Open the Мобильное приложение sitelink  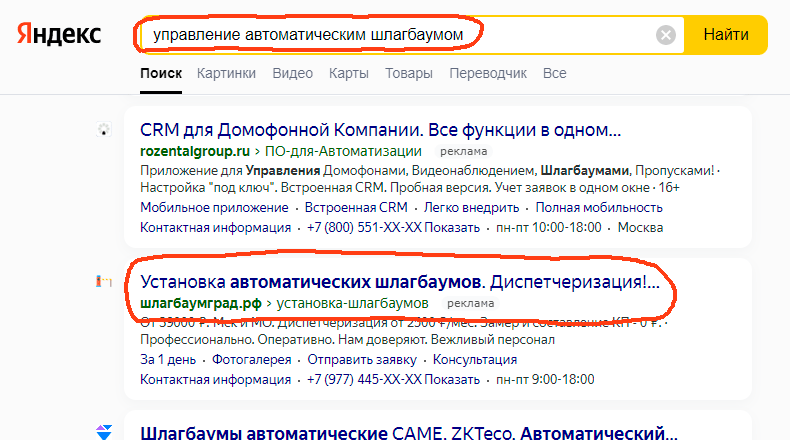tap(214, 208)
